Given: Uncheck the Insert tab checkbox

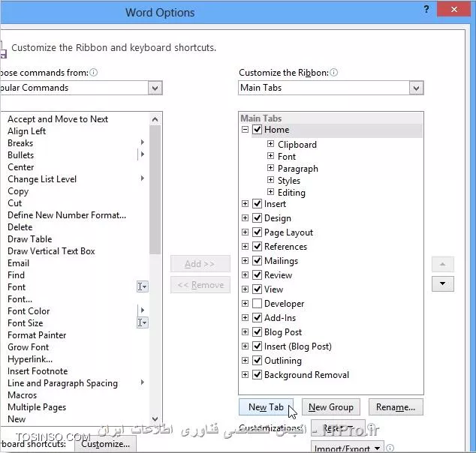Looking at the screenshot, I should (257, 203).
